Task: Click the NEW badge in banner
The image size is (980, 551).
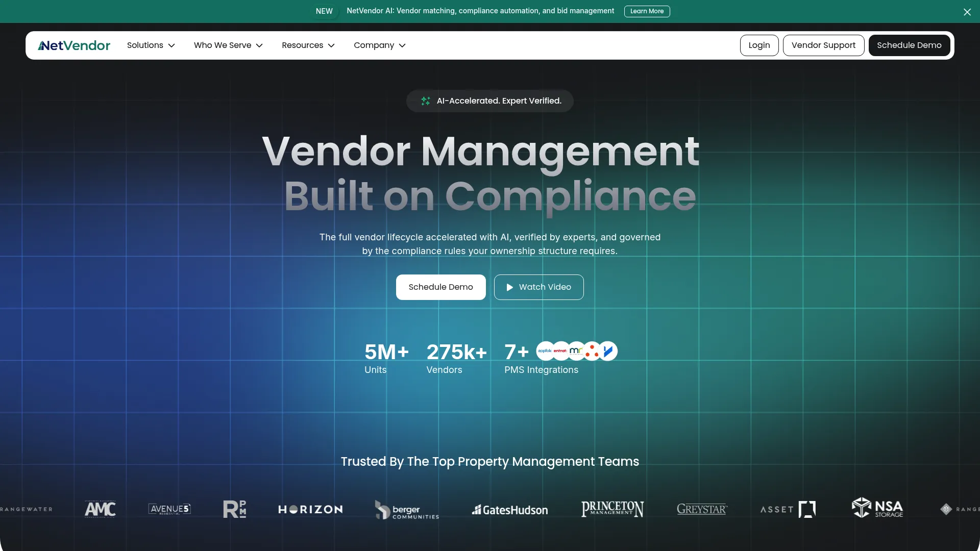Action: tap(324, 11)
